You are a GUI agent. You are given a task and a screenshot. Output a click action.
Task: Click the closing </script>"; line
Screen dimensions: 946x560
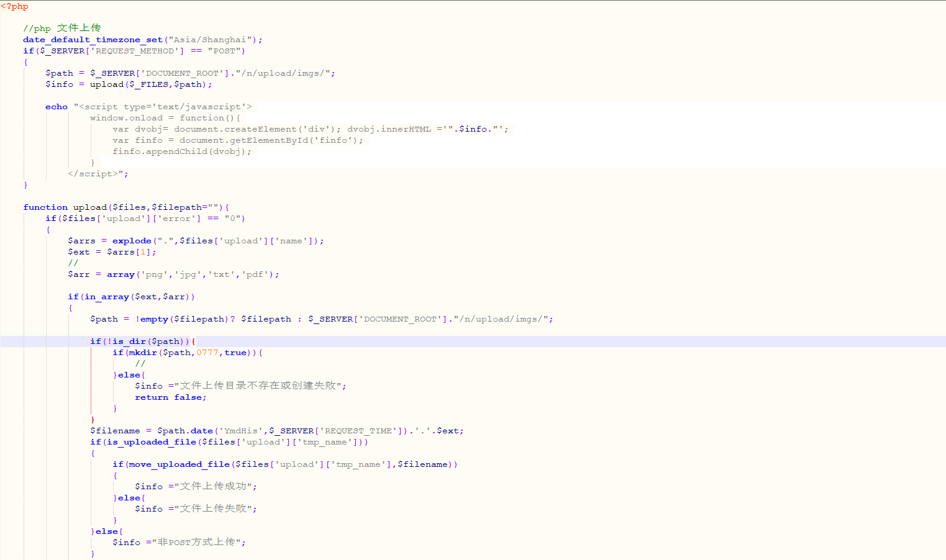point(98,174)
